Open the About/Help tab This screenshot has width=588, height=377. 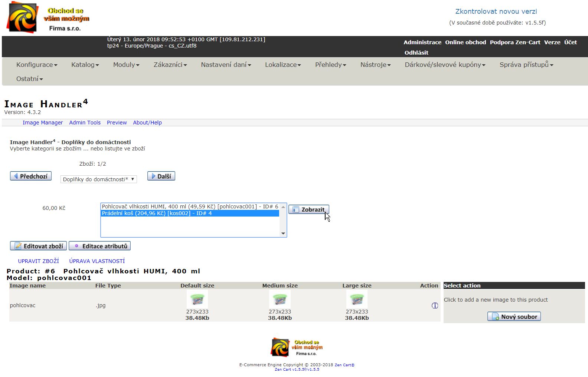coord(147,123)
